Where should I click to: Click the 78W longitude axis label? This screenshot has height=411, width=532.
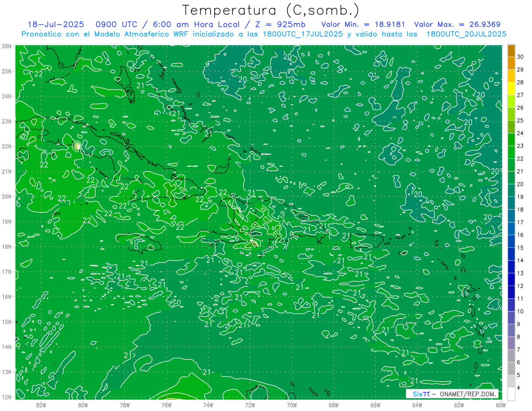(x=125, y=405)
